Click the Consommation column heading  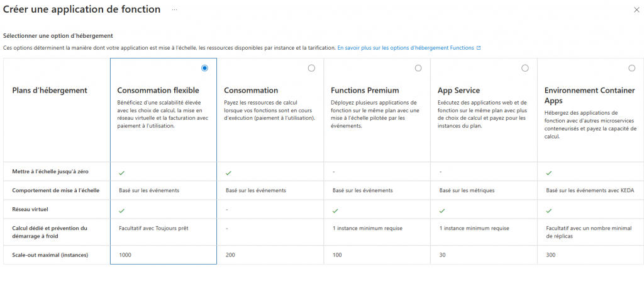(251, 91)
